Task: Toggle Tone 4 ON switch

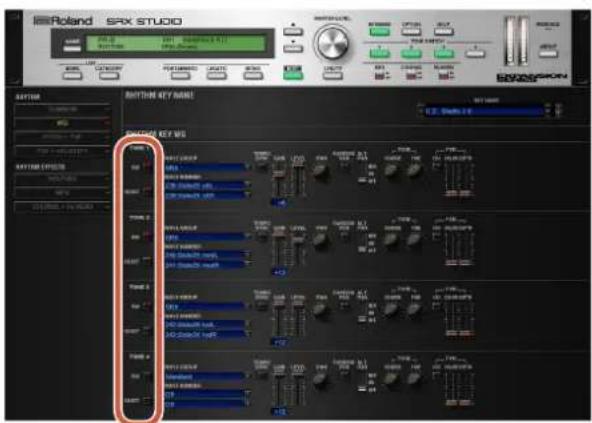Action: pyautogui.click(x=148, y=376)
